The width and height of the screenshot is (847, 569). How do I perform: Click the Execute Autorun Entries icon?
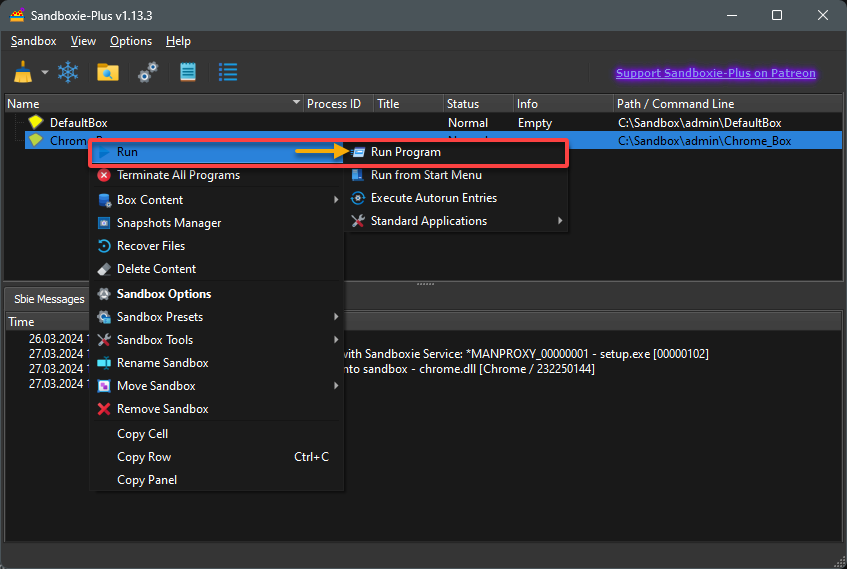(x=358, y=198)
